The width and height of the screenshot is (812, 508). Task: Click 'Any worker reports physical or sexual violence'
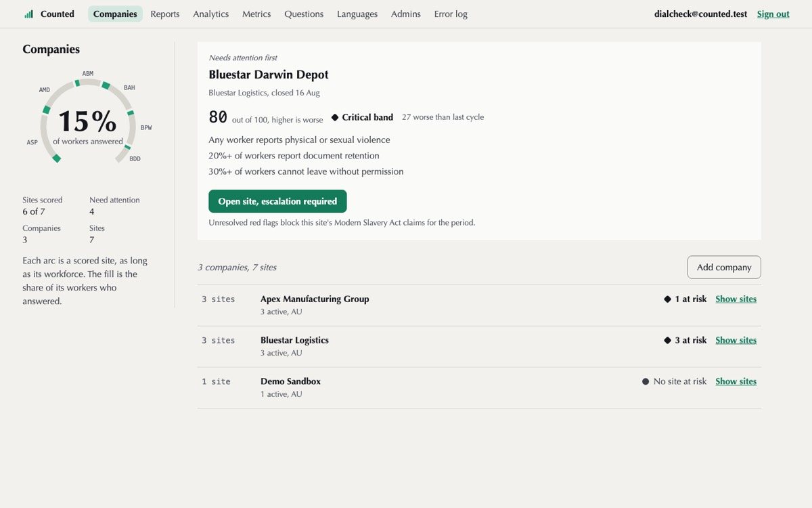pos(299,140)
